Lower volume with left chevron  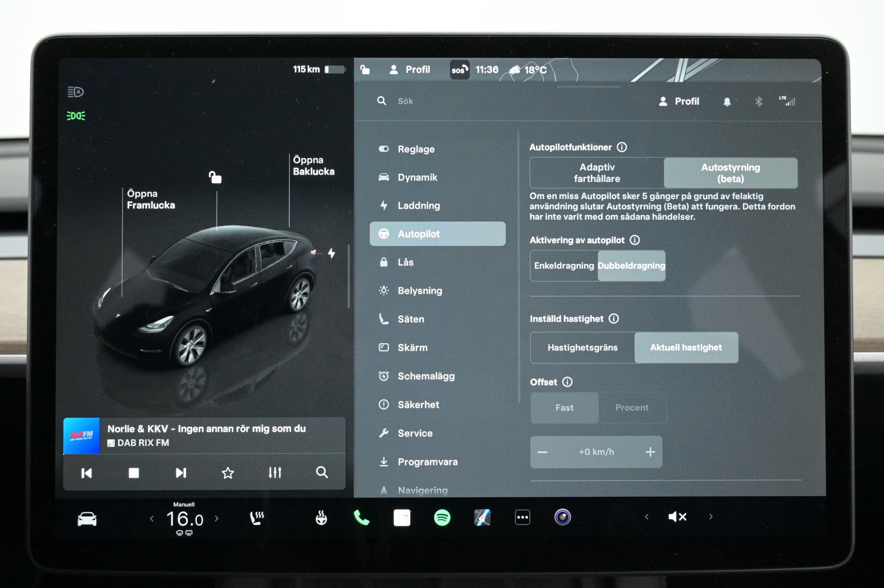(647, 517)
